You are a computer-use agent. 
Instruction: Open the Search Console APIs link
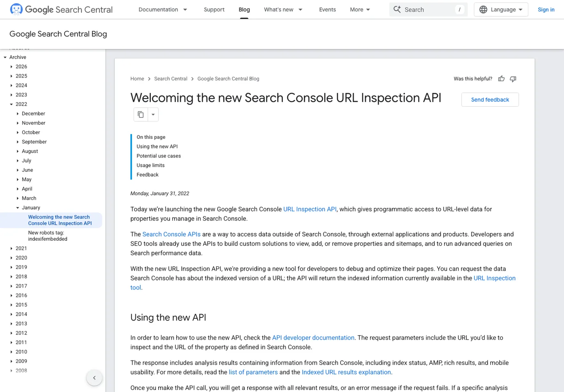pyautogui.click(x=171, y=235)
